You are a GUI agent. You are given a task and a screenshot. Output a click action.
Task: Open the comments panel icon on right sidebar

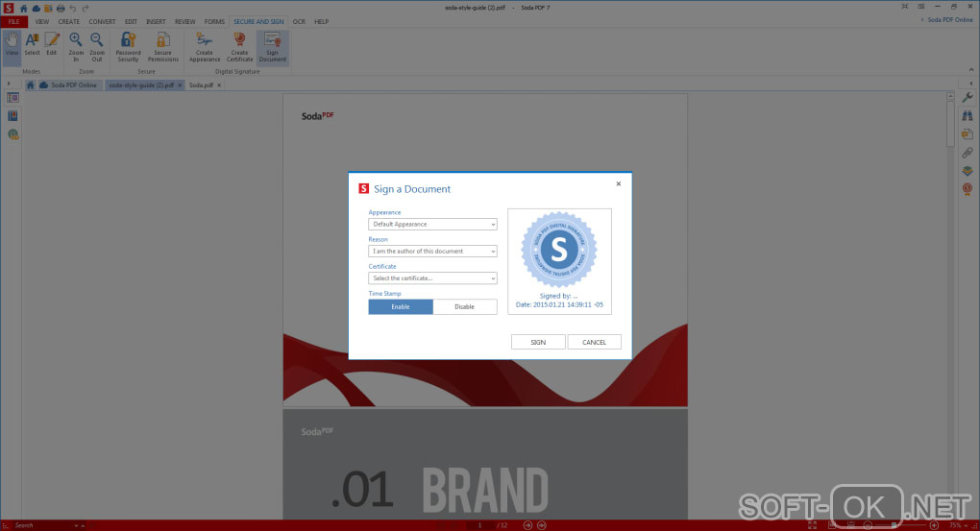(x=968, y=134)
